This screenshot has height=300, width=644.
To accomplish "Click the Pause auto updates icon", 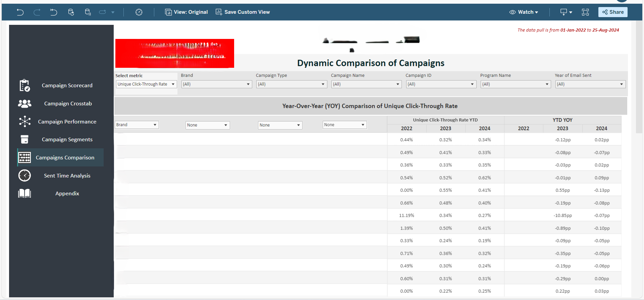I will [x=88, y=12].
